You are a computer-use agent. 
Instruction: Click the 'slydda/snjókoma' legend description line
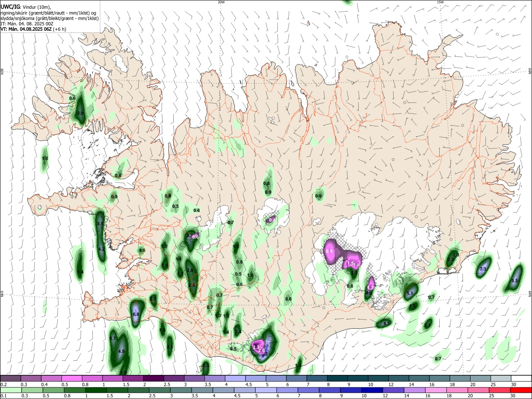click(x=49, y=18)
